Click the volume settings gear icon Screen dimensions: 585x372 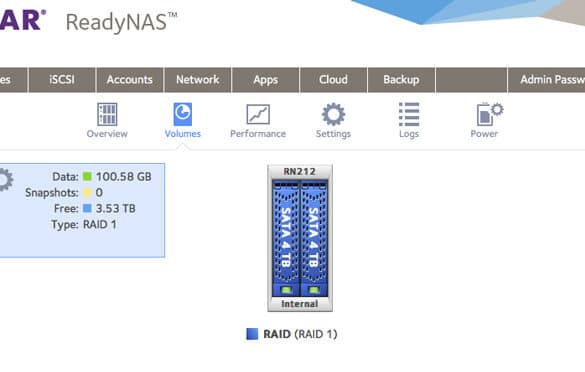(5, 180)
